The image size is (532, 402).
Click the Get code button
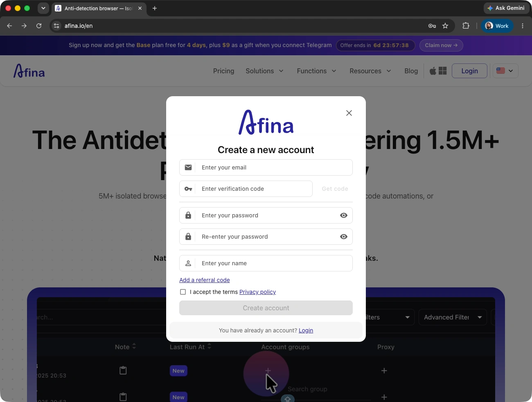pyautogui.click(x=335, y=189)
